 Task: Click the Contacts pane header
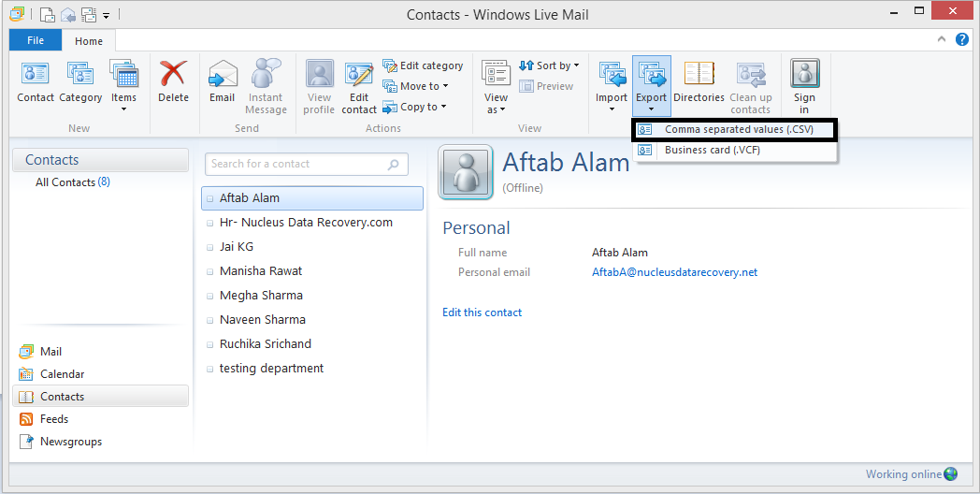coord(100,160)
